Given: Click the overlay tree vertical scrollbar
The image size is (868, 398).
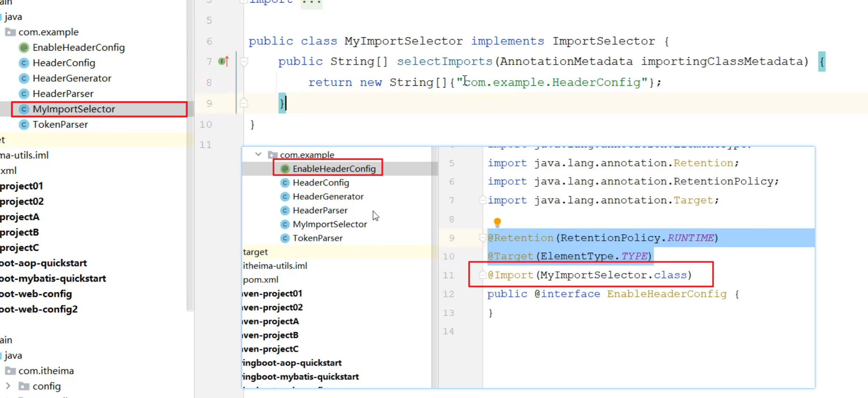Looking at the screenshot, I should coord(434,268).
